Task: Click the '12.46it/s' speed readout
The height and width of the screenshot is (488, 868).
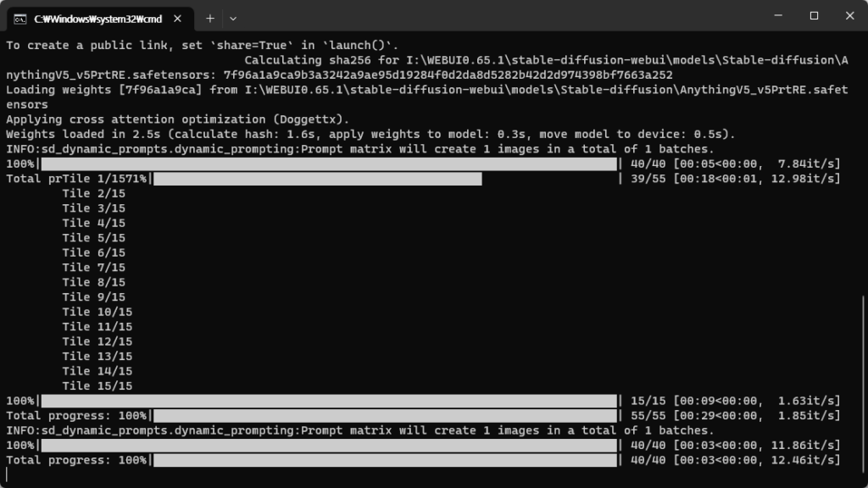Action: (x=805, y=460)
